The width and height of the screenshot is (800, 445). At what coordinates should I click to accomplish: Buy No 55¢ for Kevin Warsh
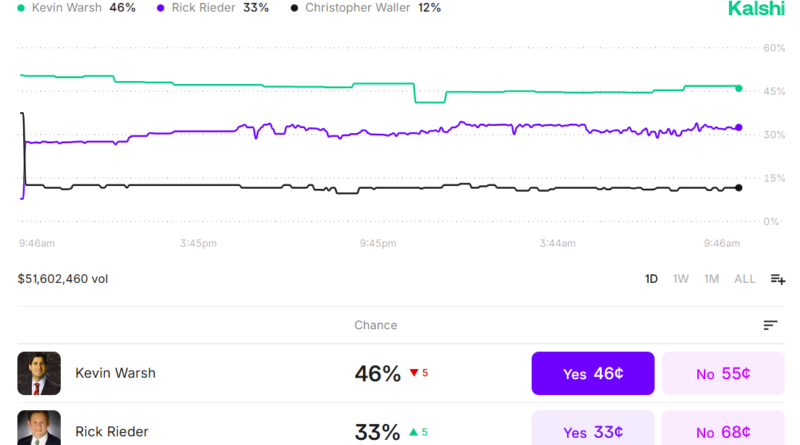click(723, 374)
